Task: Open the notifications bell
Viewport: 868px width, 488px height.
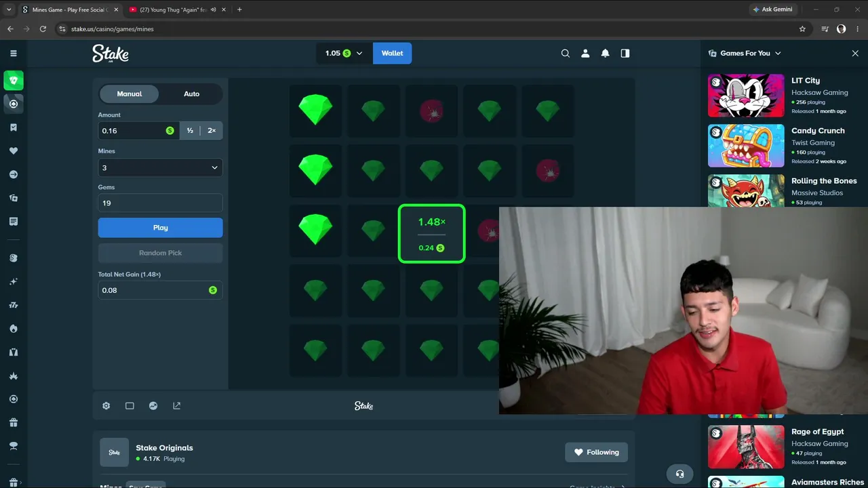Action: click(605, 54)
